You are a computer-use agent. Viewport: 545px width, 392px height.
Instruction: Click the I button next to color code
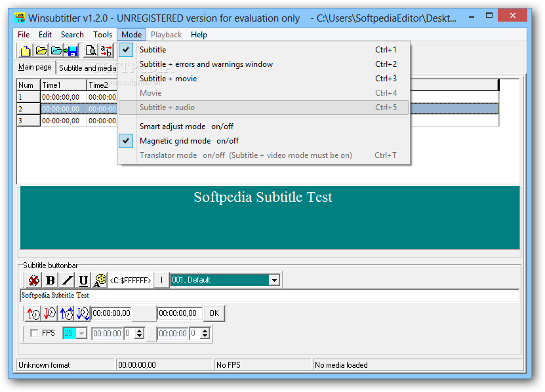point(161,280)
